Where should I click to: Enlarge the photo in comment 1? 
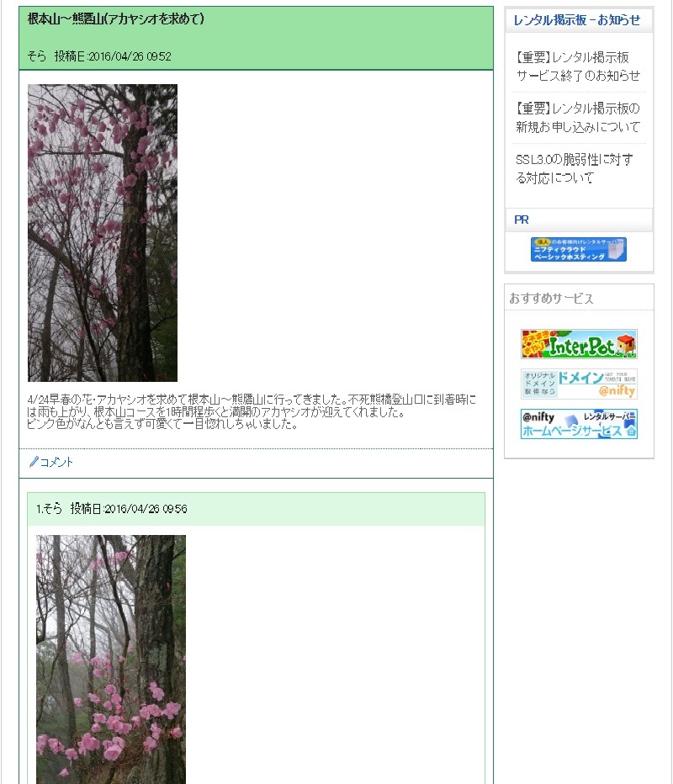click(x=111, y=660)
